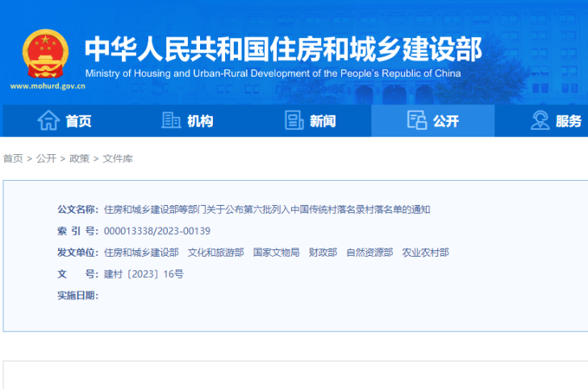Click the person icon beside 服务
Viewport: 588px width, 389px height.
click(540, 121)
